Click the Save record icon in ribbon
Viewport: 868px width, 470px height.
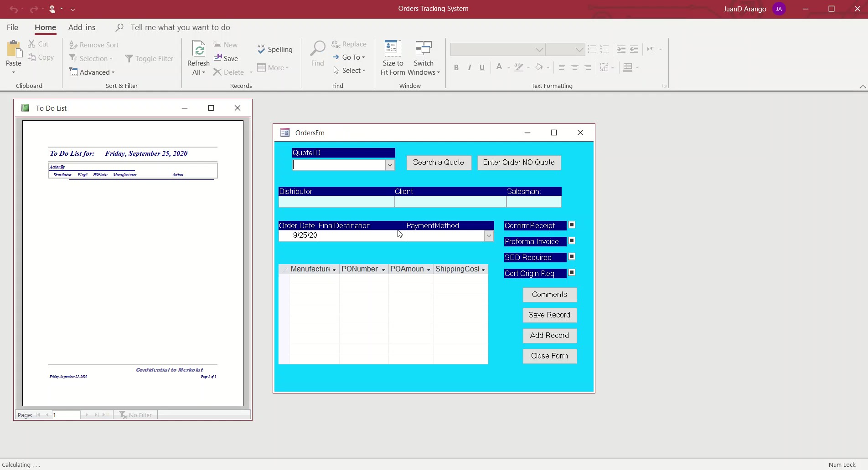[217, 58]
